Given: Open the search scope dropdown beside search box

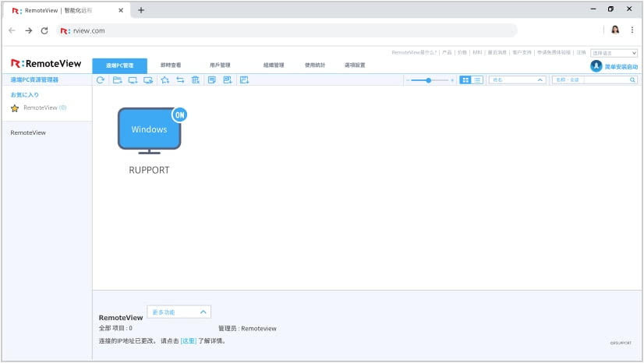Looking at the screenshot, I should pyautogui.click(x=568, y=80).
